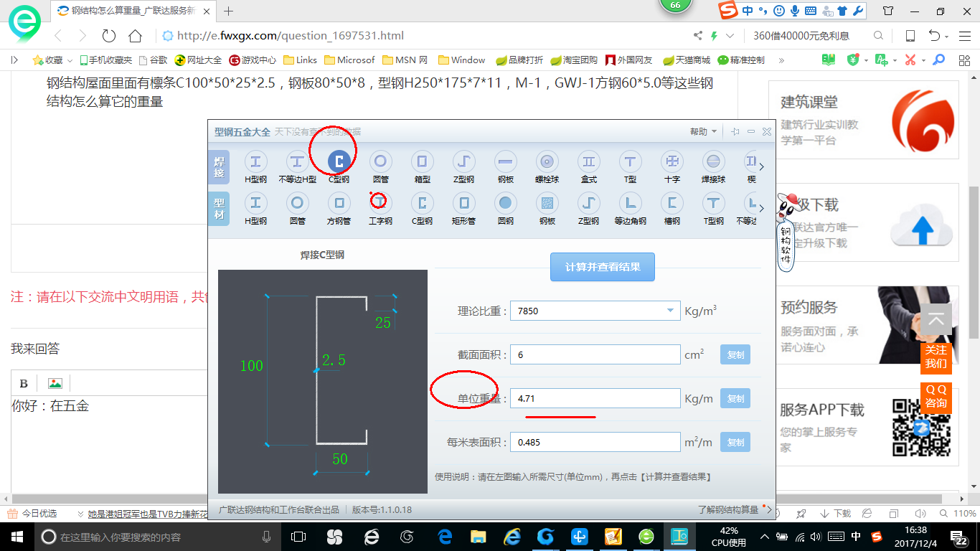Viewport: 980px width, 551px height.
Task: Copy the 单位重量 value
Action: (x=735, y=398)
